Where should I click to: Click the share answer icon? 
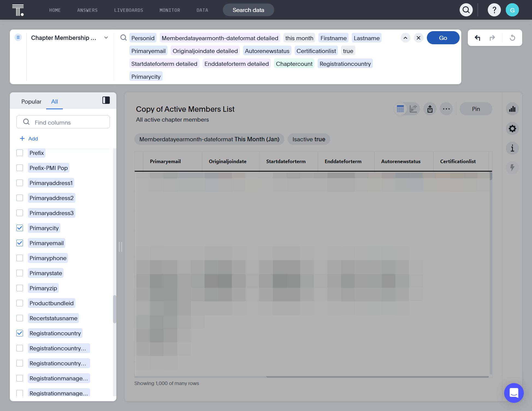coord(430,109)
